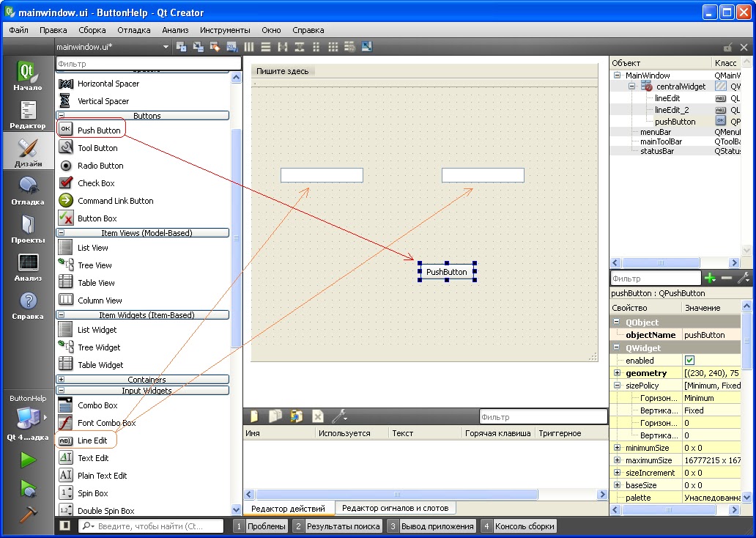The height and width of the screenshot is (538, 756).
Task: Click the widget box Фильтр field
Action: point(149,63)
